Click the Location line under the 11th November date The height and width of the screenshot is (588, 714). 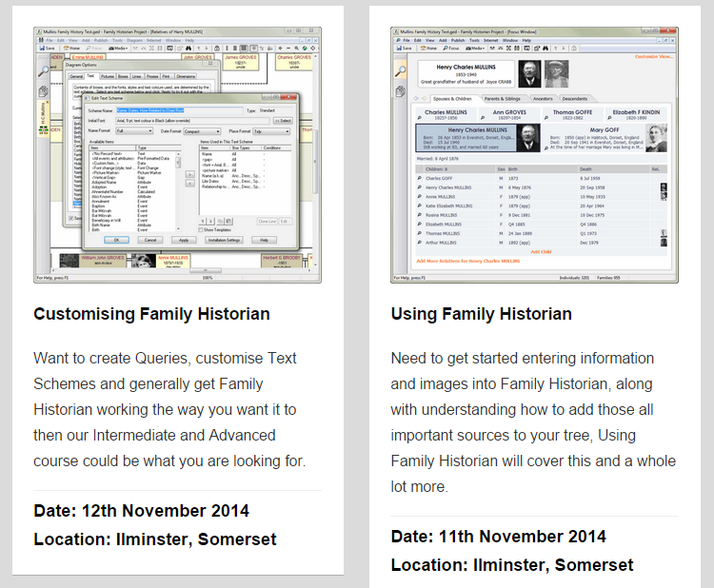[512, 565]
